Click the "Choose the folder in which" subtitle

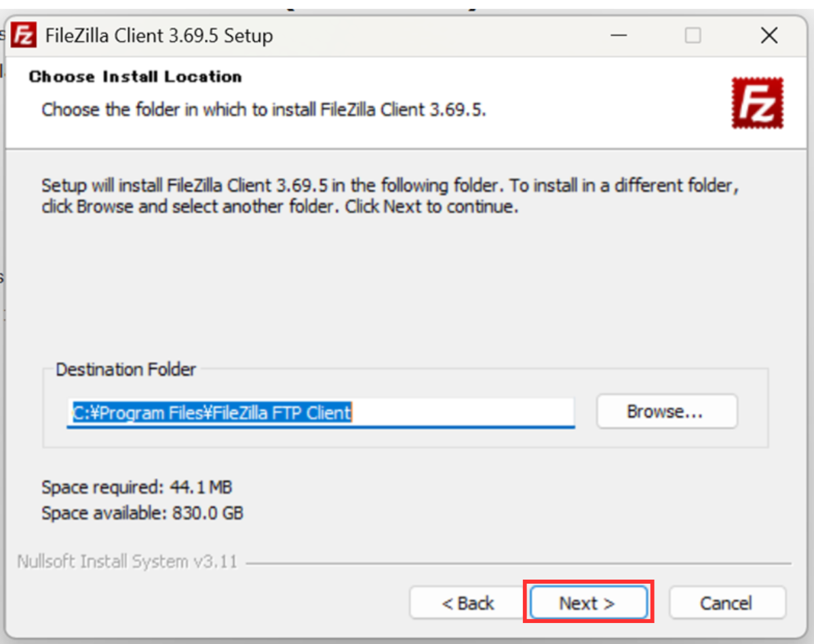(264, 109)
